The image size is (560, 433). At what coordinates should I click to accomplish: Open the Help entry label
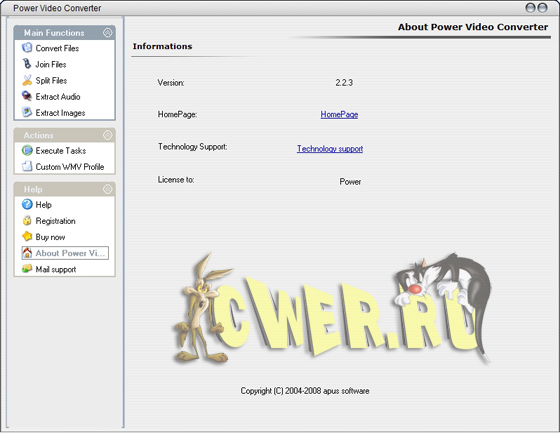[44, 205]
